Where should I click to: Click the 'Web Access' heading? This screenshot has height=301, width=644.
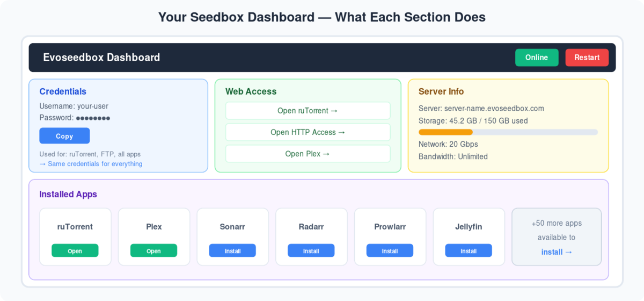[251, 91]
